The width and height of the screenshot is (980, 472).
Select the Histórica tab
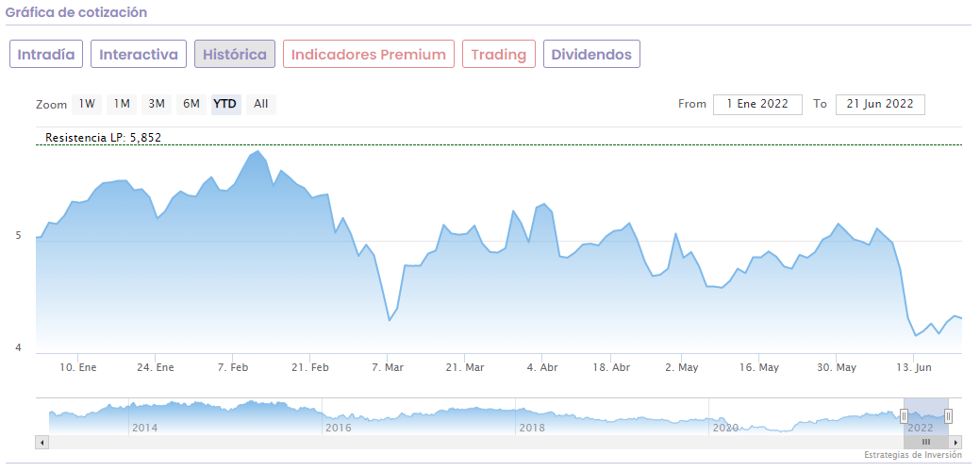point(235,54)
